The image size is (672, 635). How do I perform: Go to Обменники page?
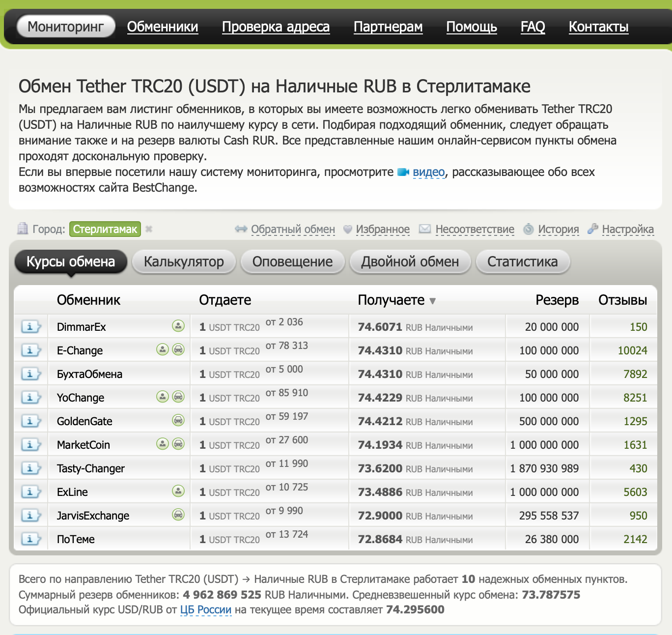click(163, 27)
